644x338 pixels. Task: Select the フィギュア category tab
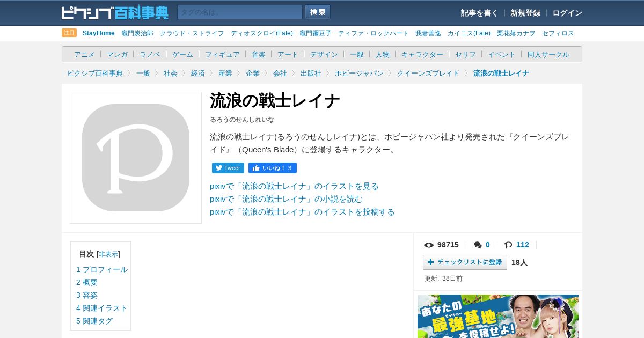222,54
